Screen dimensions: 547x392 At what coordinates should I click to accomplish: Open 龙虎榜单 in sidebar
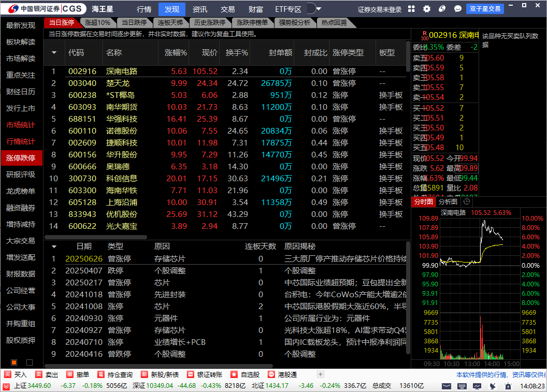[21, 191]
